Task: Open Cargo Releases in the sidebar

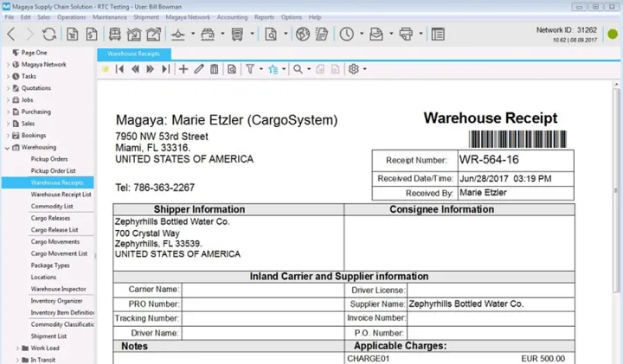Action: (50, 218)
